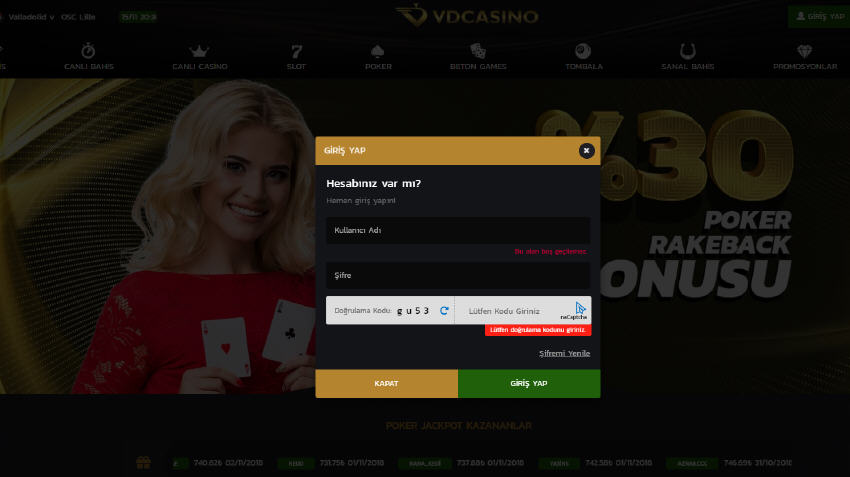Screen dimensions: 850x477
Task: Click the Kullanıcı Adı field
Action: (458, 230)
